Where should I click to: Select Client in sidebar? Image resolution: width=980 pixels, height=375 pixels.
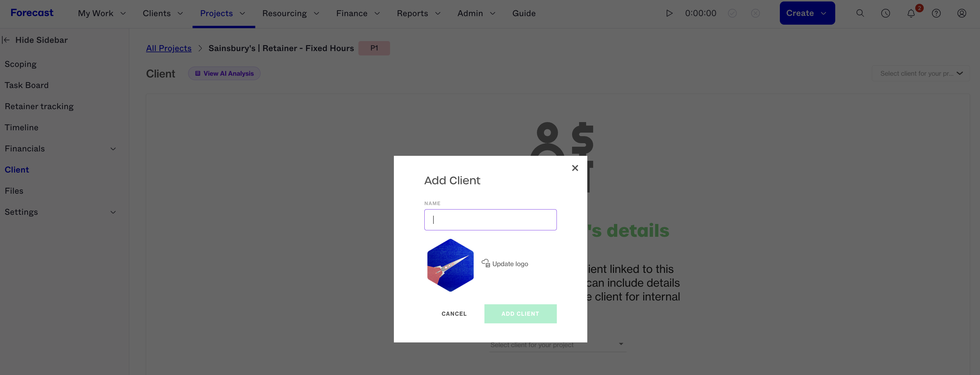click(17, 170)
